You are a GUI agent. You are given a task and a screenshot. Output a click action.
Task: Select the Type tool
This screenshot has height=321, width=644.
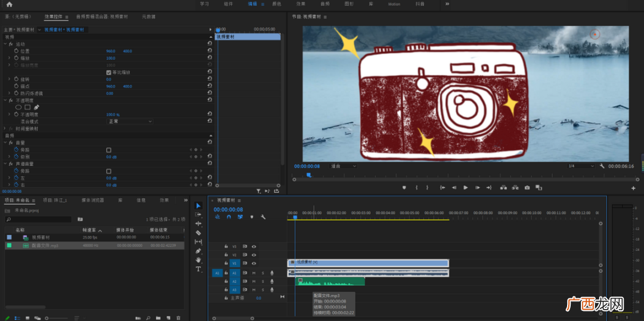point(199,269)
